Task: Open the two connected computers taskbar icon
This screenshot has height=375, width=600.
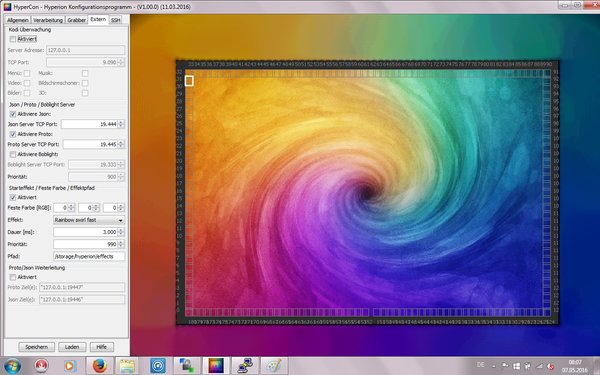Action: [245, 366]
